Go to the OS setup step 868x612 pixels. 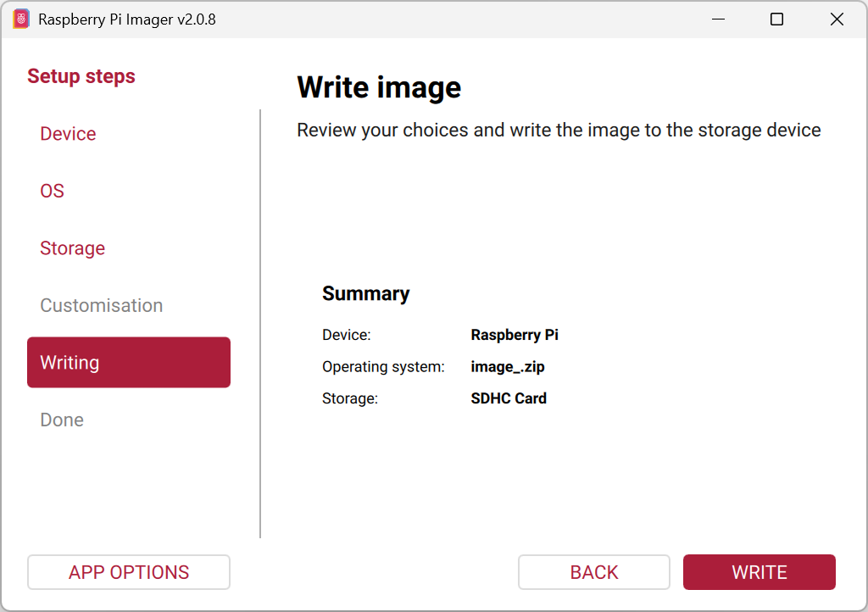pyautogui.click(x=52, y=191)
